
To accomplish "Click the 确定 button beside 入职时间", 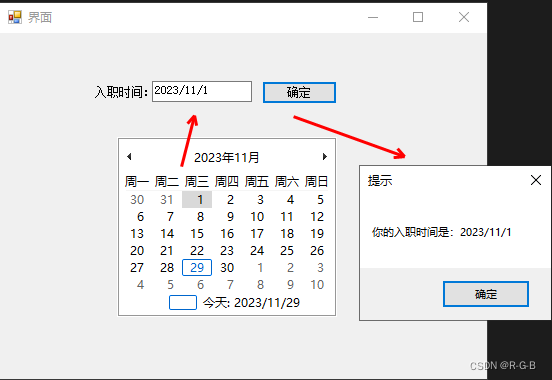I will tap(299, 92).
